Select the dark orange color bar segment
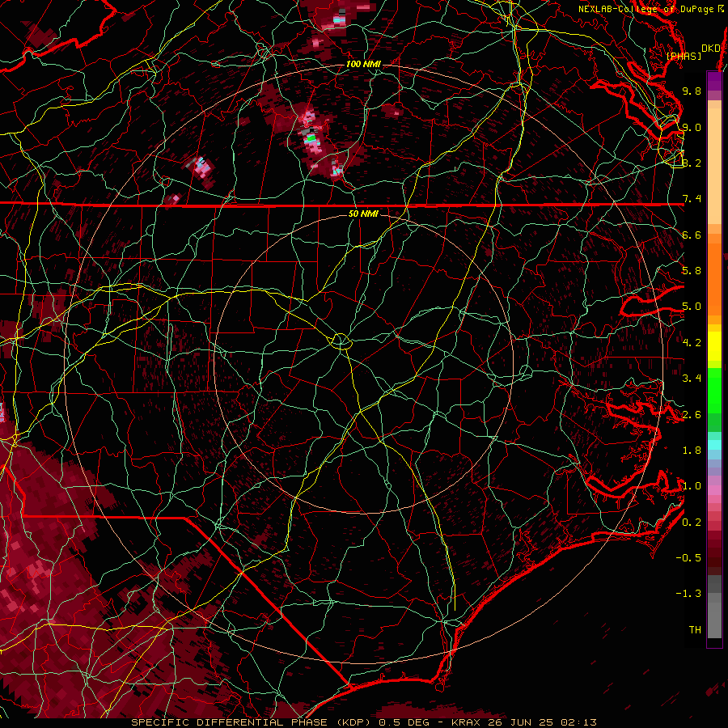728x728 pixels. pos(714,280)
